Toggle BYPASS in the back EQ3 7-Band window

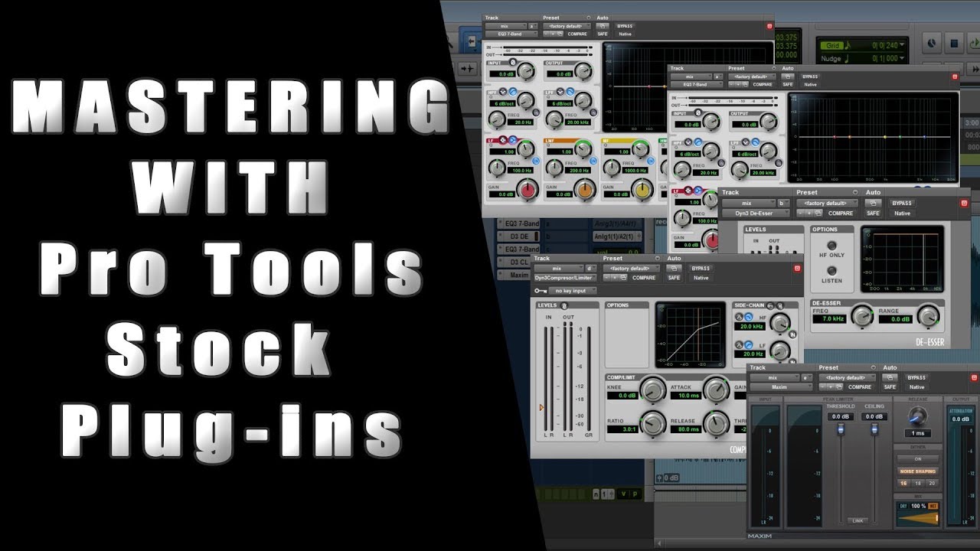click(x=626, y=26)
